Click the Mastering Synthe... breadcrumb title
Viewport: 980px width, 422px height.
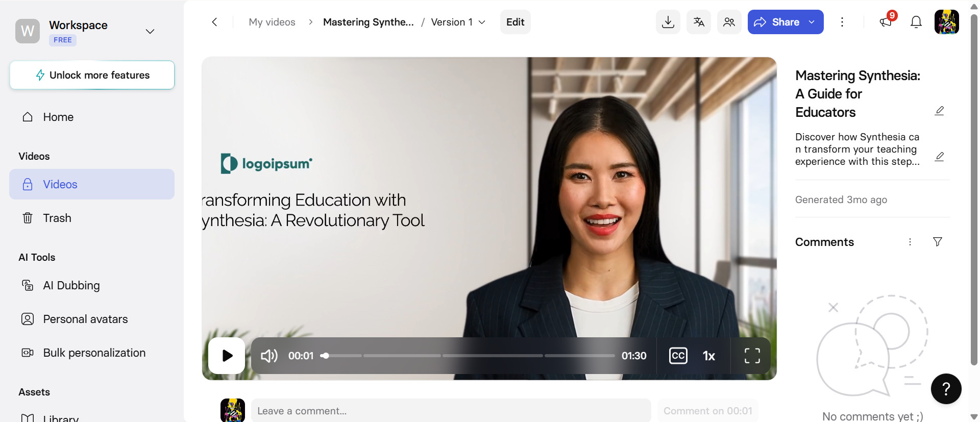pos(369,22)
